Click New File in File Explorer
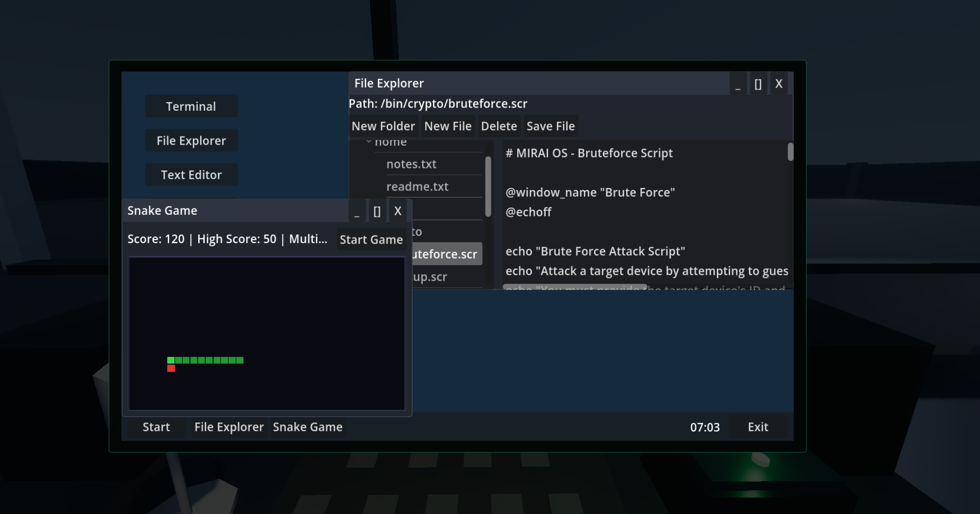The image size is (980, 514). tap(448, 126)
